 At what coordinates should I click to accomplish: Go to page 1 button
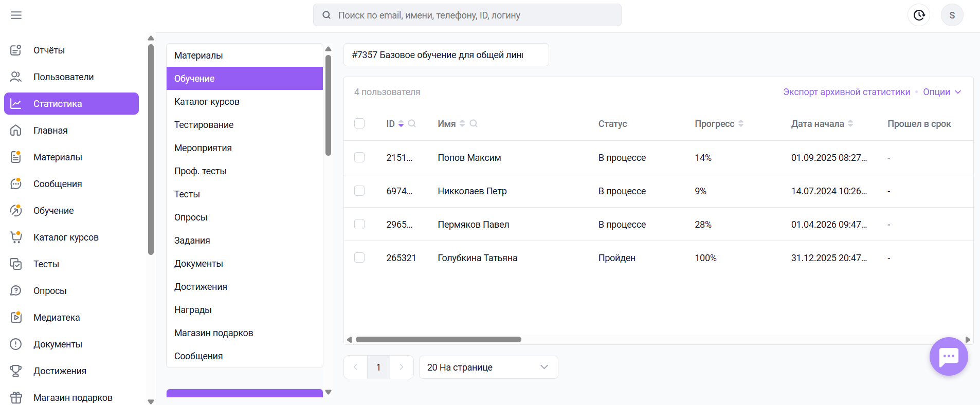(x=378, y=367)
